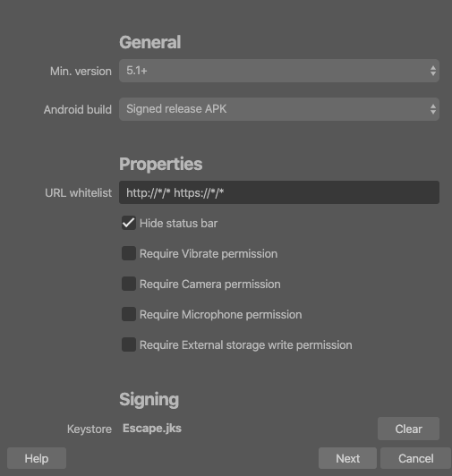452x476 pixels.
Task: Click the Help button
Action: (37, 458)
